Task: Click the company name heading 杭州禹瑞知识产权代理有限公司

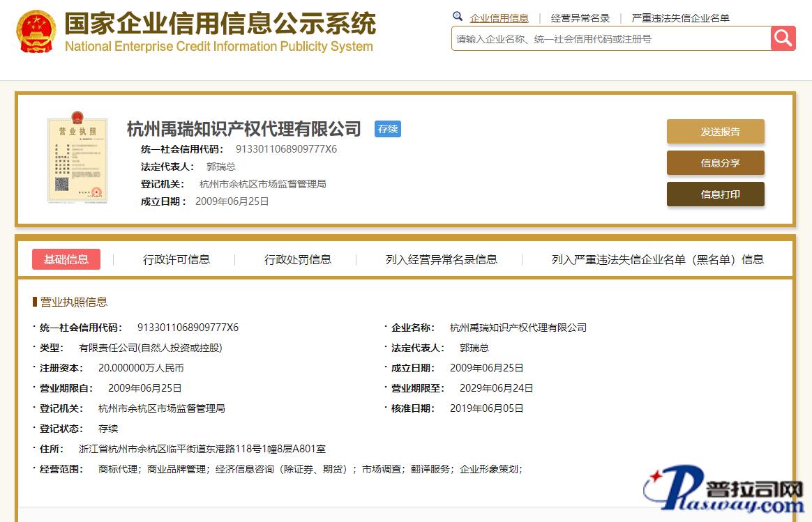Action: (x=244, y=129)
